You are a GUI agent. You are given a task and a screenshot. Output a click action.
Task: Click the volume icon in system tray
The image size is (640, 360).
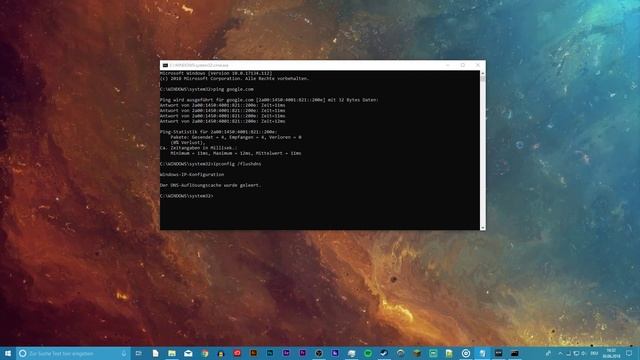[583, 353]
